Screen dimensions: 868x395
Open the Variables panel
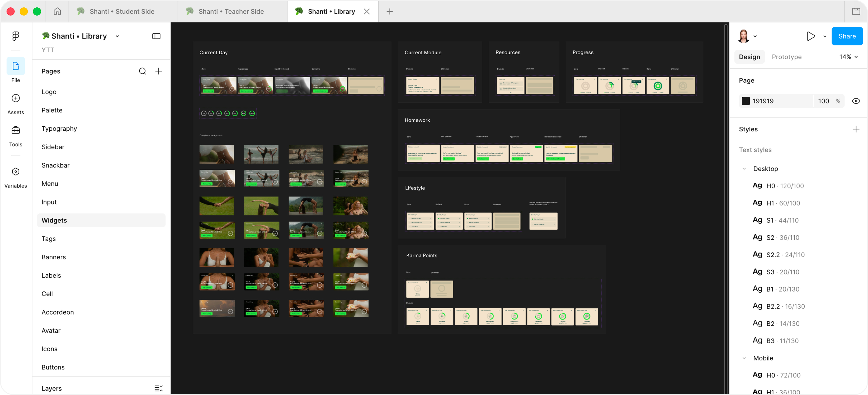tap(16, 172)
